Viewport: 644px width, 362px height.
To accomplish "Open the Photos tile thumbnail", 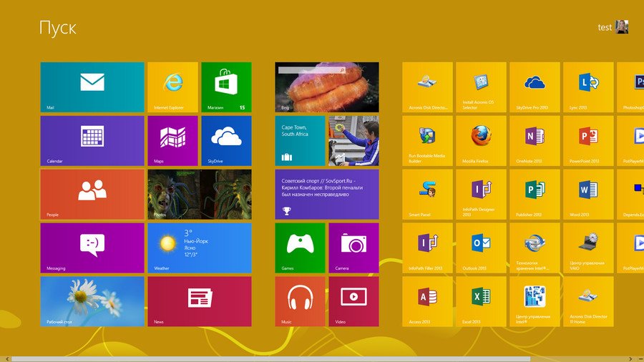I will (199, 194).
